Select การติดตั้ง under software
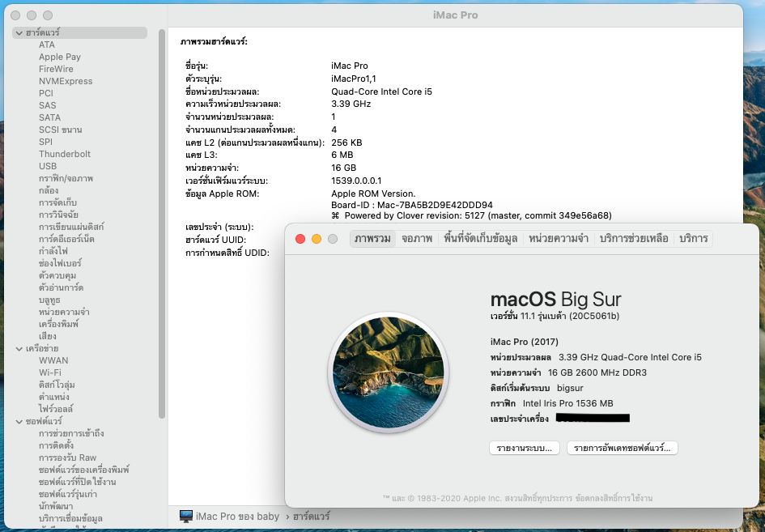Viewport: 765px width, 532px height. click(x=56, y=445)
